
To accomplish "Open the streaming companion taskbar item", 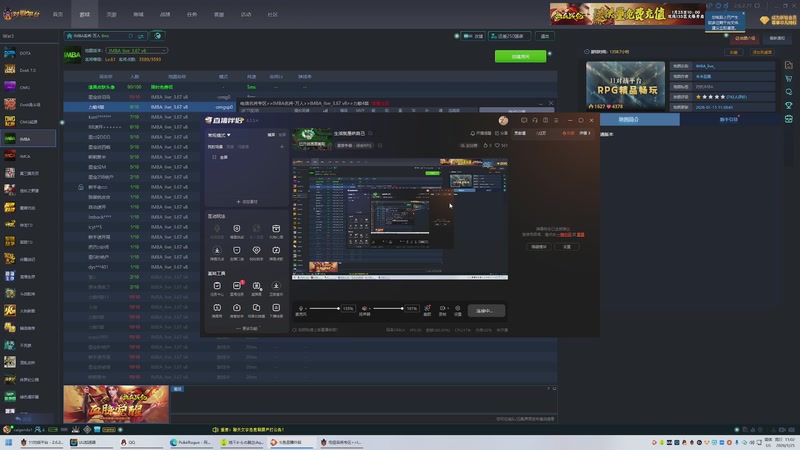I will pos(291,442).
